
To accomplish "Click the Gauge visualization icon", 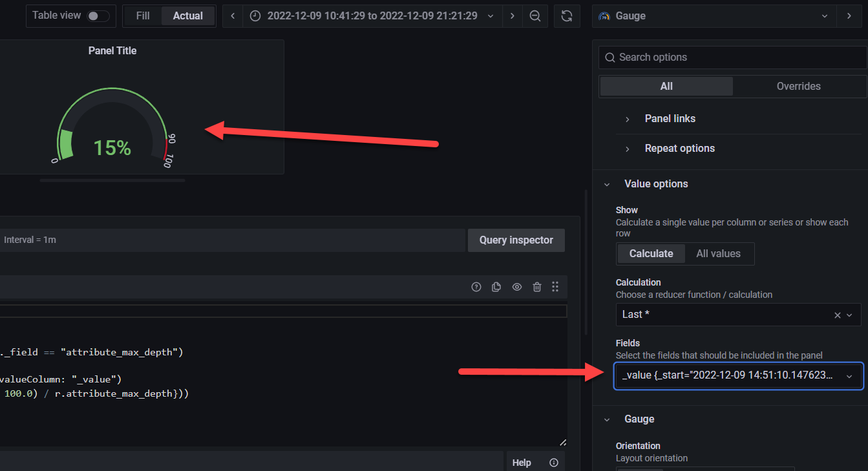I will click(604, 16).
